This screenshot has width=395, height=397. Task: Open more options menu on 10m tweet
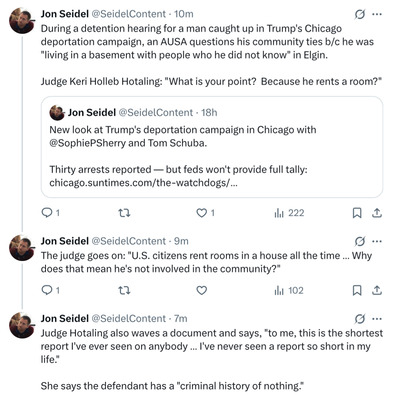tap(377, 14)
